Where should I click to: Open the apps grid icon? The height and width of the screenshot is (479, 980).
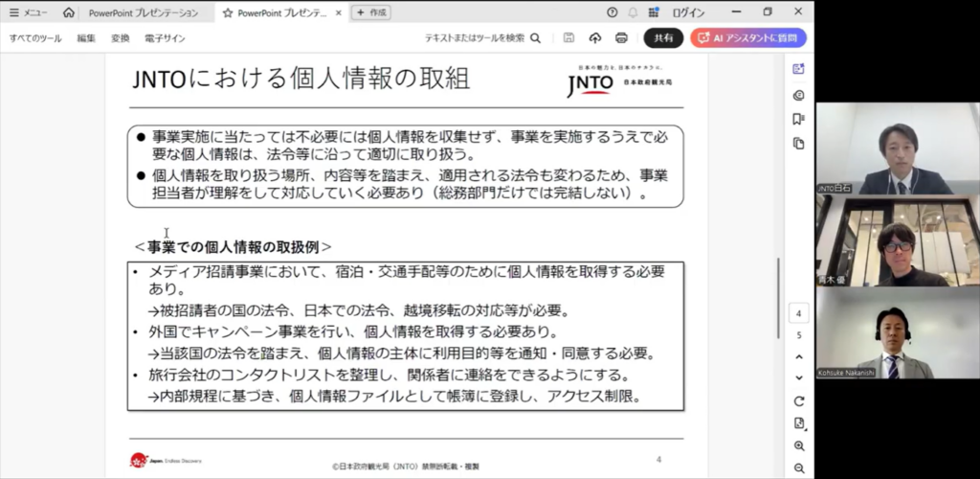(x=654, y=12)
